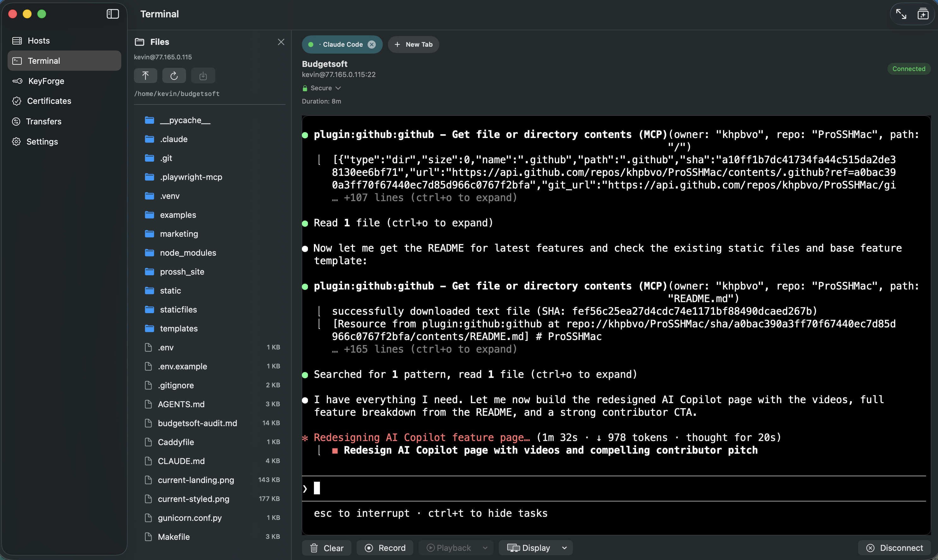Viewport: 938px width, 560px height.
Task: Download a file with the download icon
Action: 203,75
